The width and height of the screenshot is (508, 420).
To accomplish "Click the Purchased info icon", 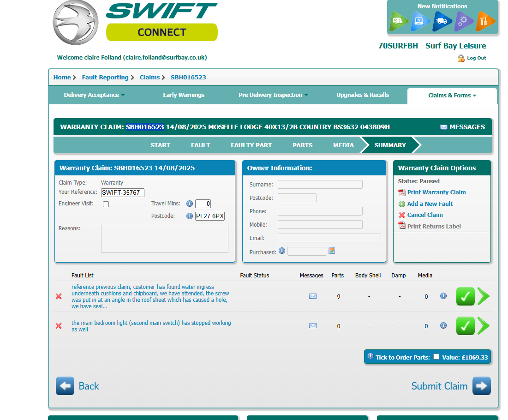I will click(x=282, y=251).
